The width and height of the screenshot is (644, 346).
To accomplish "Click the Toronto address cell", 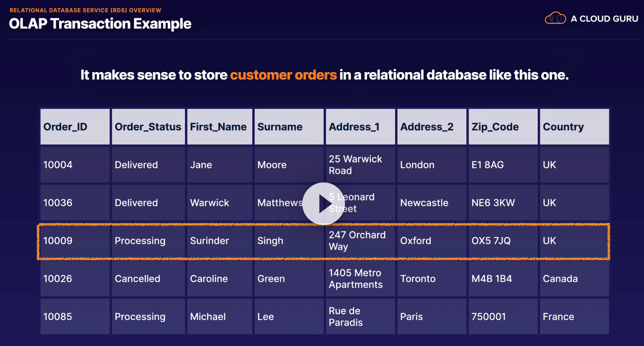I will (431, 279).
